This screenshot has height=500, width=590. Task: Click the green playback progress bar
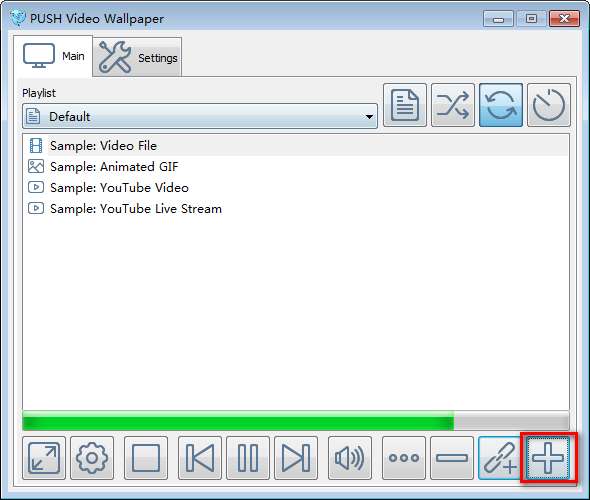click(x=296, y=421)
